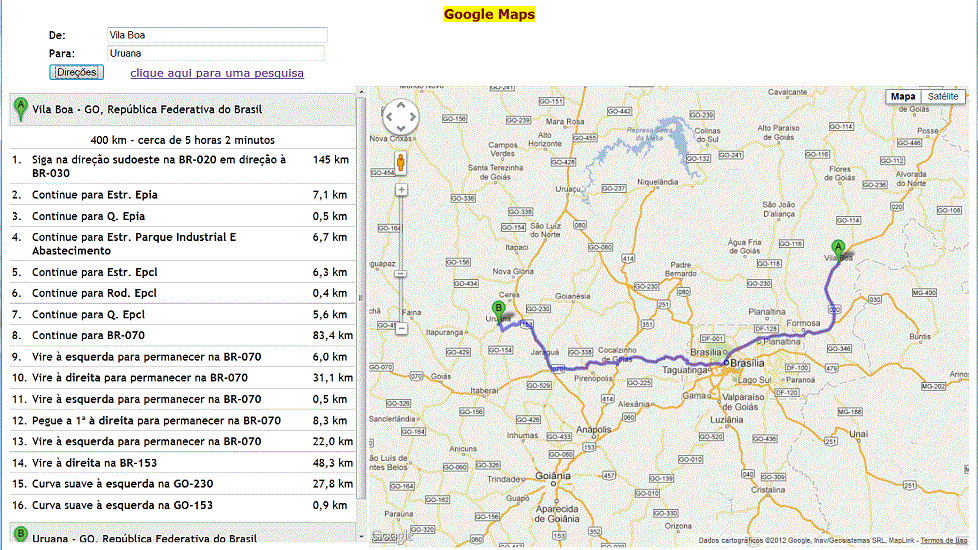This screenshot has height=550, width=978.
Task: Select step 1 'Siga na direção sudoeste na BR-020'
Action: tap(183, 166)
